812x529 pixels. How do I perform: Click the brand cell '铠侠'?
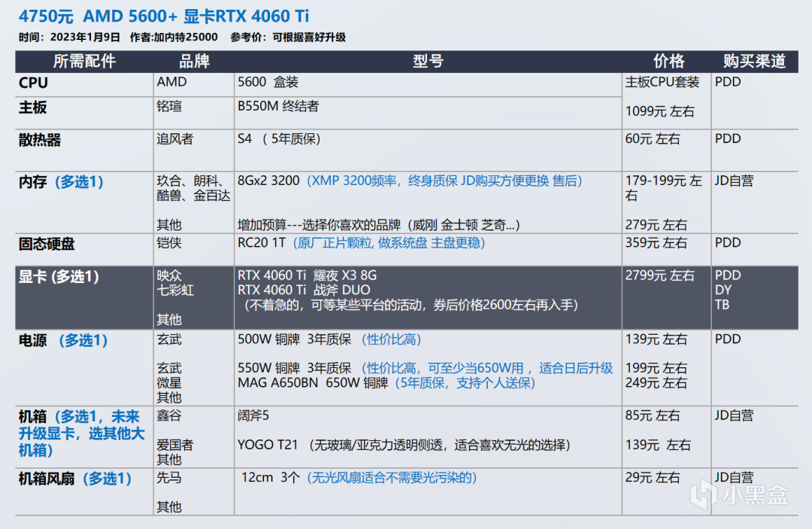tap(169, 243)
